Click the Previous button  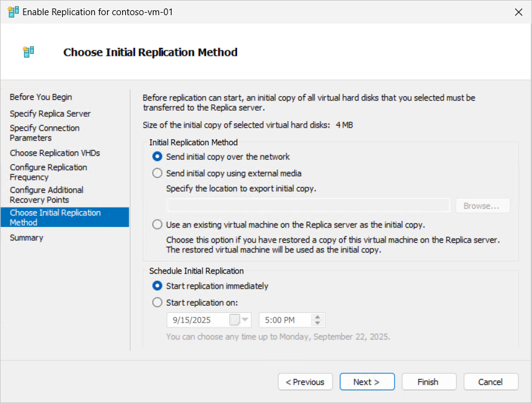coord(305,382)
